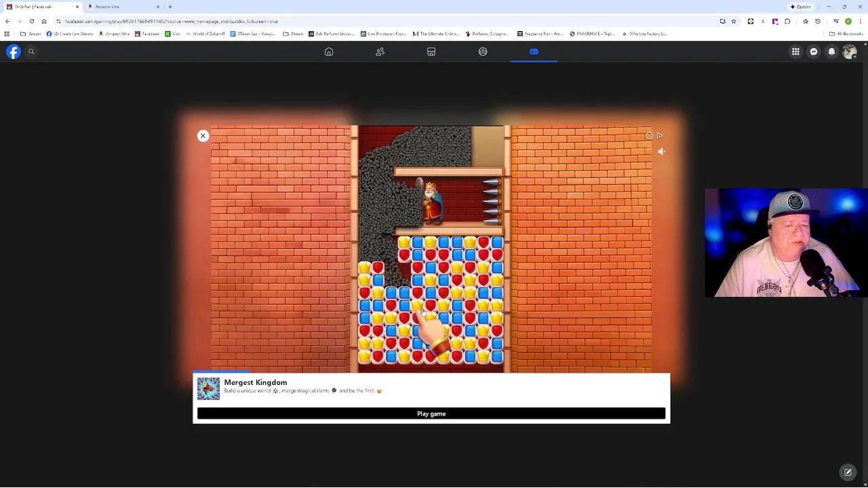Expand the All Bookmarks folder
This screenshot has width=868, height=488.
(x=846, y=34)
